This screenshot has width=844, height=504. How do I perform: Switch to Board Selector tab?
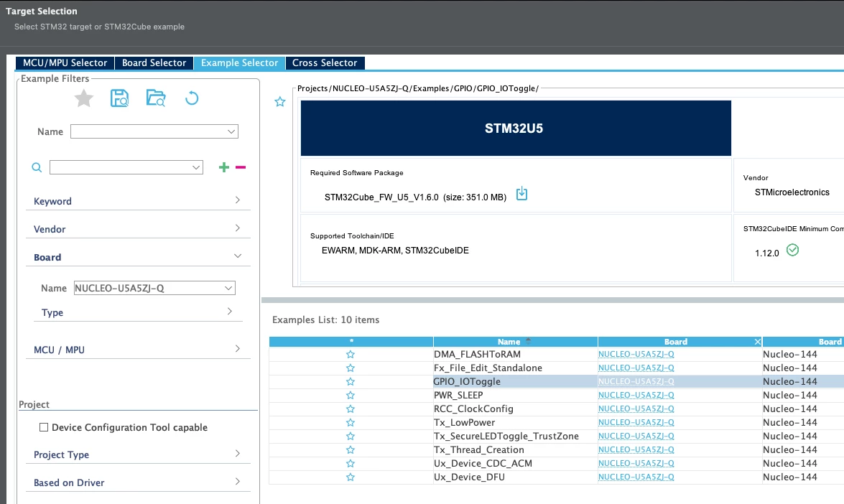pos(154,63)
